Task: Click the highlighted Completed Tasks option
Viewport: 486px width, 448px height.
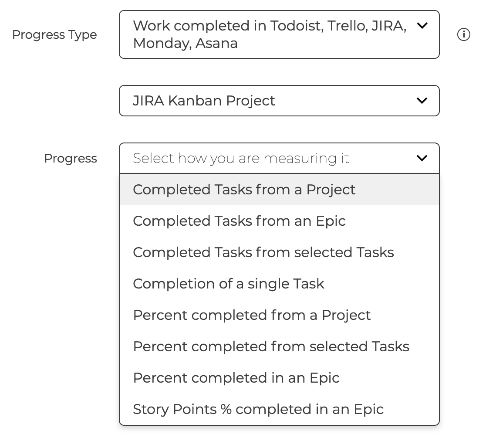Action: pos(244,189)
